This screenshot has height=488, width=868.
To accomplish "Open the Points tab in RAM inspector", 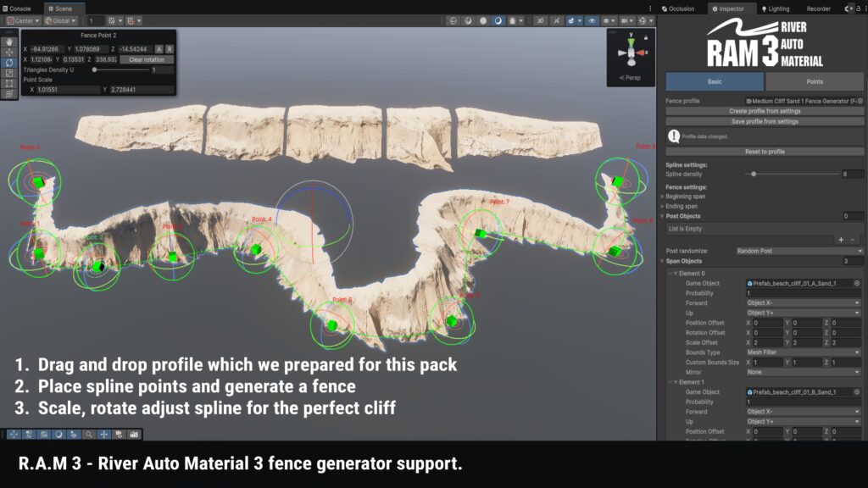I will [x=814, y=82].
